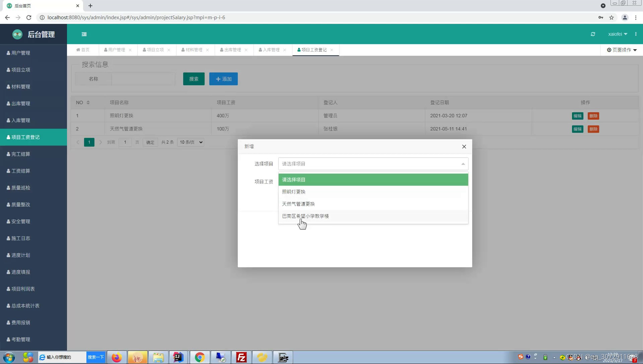Open 进度计划 in the sidebar
The width and height of the screenshot is (643, 364).
[33, 255]
